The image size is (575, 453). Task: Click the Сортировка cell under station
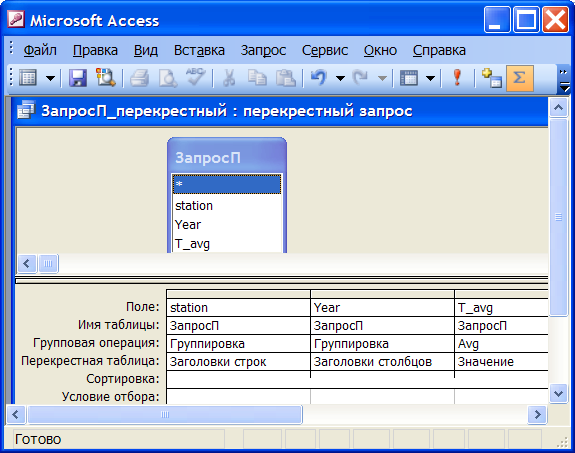pos(238,380)
